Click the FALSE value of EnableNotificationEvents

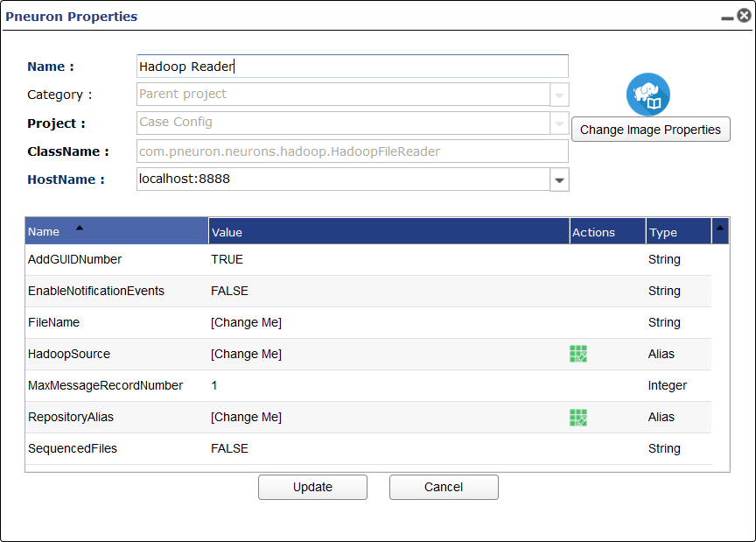click(229, 291)
